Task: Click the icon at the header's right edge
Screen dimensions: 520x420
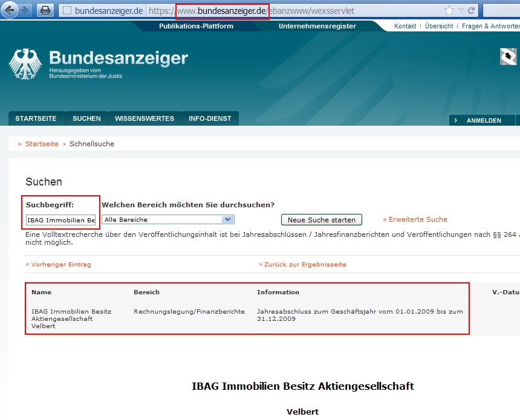Action: pos(509,57)
